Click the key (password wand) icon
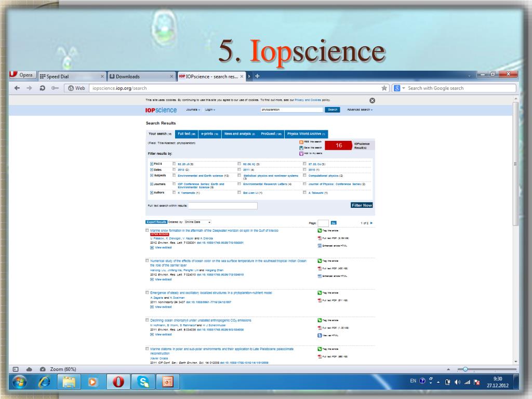Viewport: 532px width, 399px height. [x=55, y=88]
